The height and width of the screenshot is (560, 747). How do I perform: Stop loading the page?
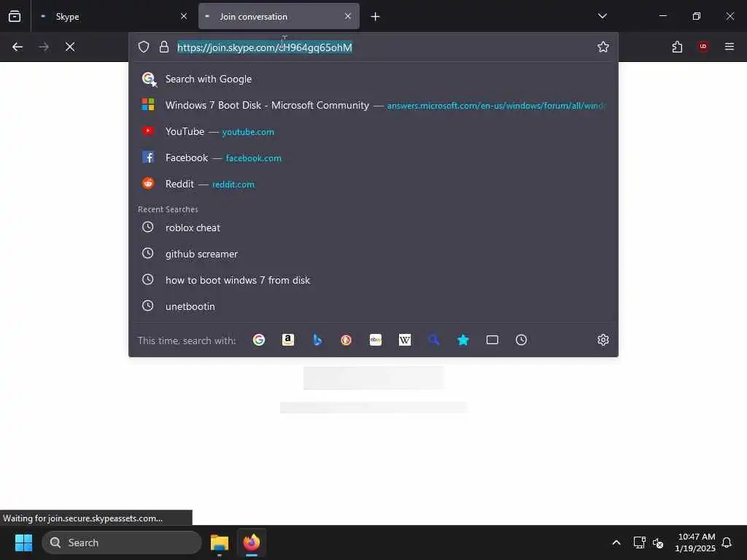[x=70, y=47]
